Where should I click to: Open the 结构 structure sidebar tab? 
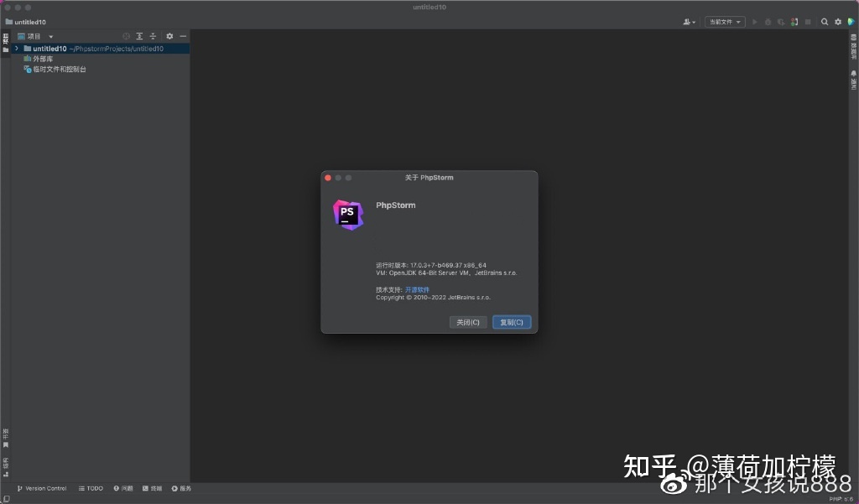6,467
